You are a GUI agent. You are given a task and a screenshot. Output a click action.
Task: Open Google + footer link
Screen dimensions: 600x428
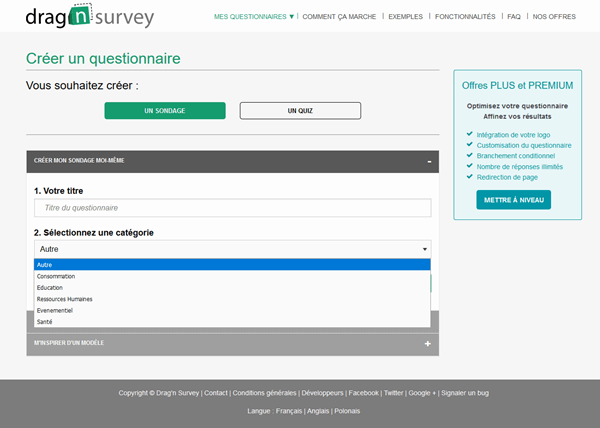pos(422,393)
